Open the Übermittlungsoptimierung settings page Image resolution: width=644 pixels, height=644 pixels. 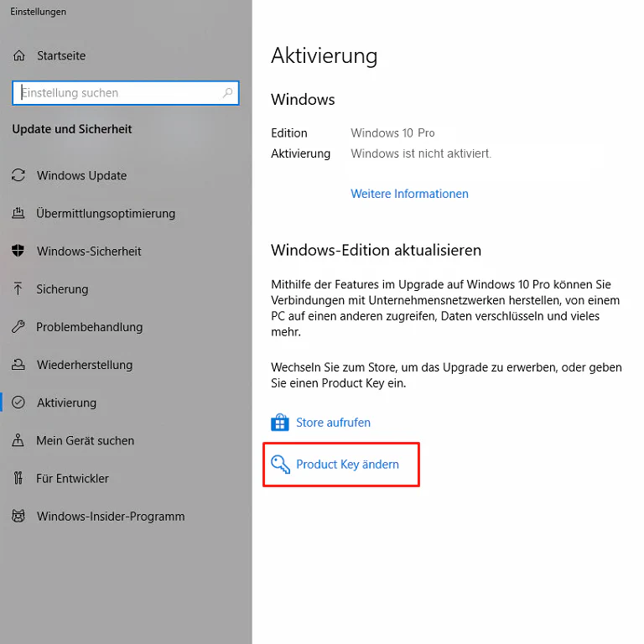tap(106, 213)
